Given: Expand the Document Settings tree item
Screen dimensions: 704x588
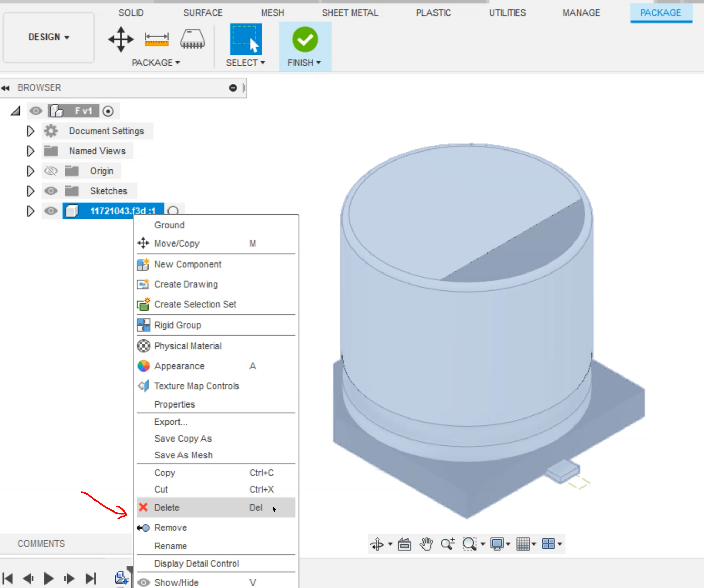Looking at the screenshot, I should (x=30, y=131).
